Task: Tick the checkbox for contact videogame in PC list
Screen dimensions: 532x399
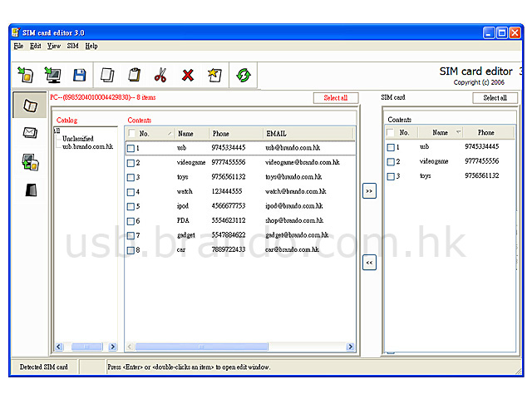Action: pos(131,163)
